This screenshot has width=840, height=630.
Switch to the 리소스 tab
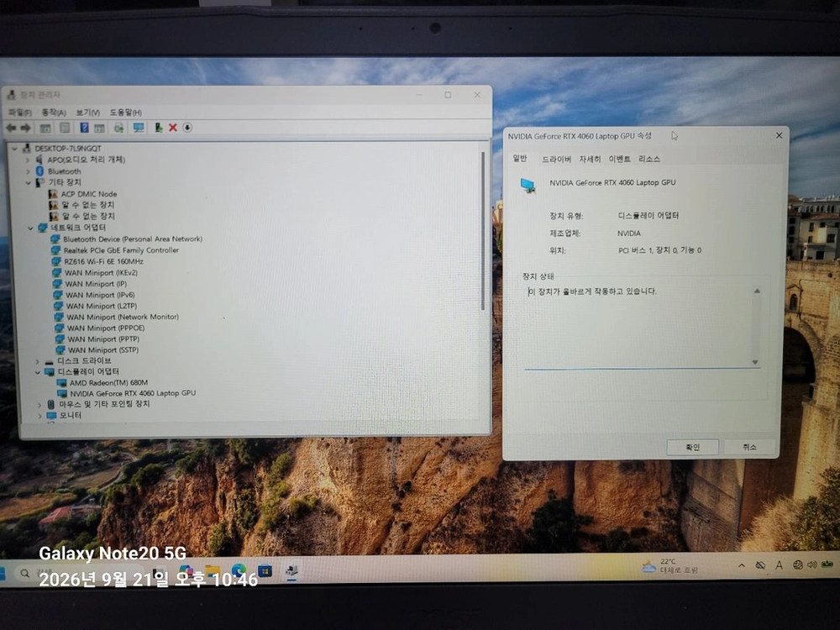[x=649, y=159]
